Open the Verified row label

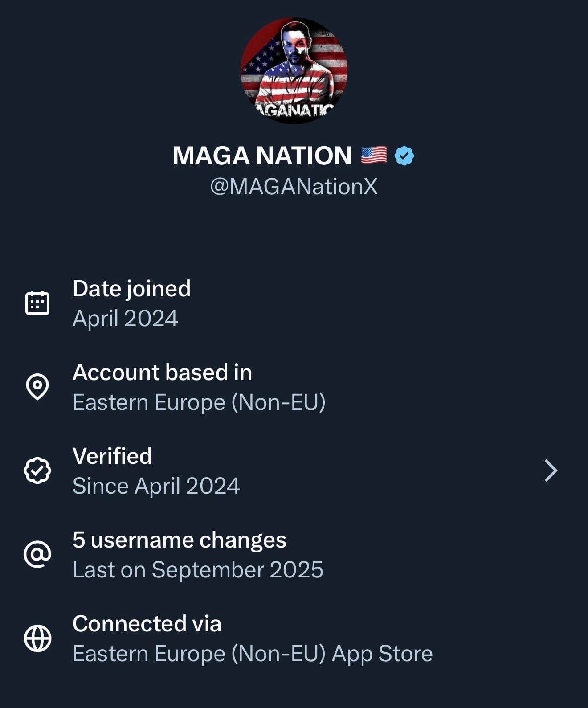tap(112, 456)
